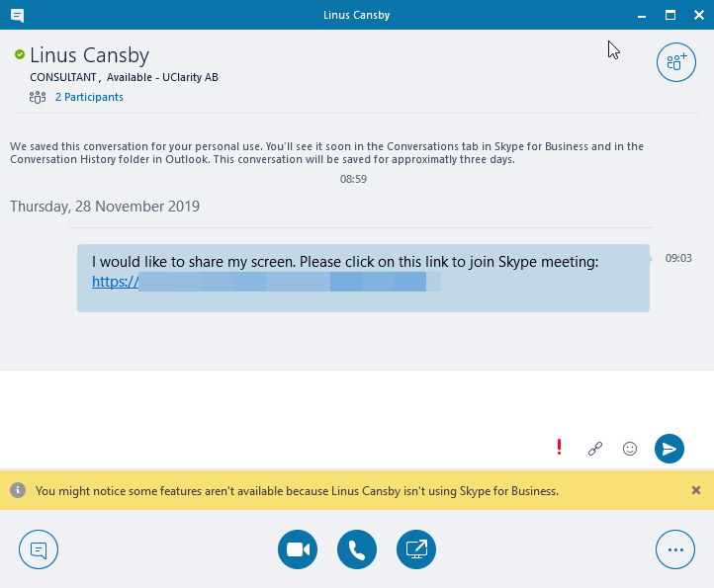The height and width of the screenshot is (588, 714).
Task: Open more options ellipsis button
Action: [675, 549]
